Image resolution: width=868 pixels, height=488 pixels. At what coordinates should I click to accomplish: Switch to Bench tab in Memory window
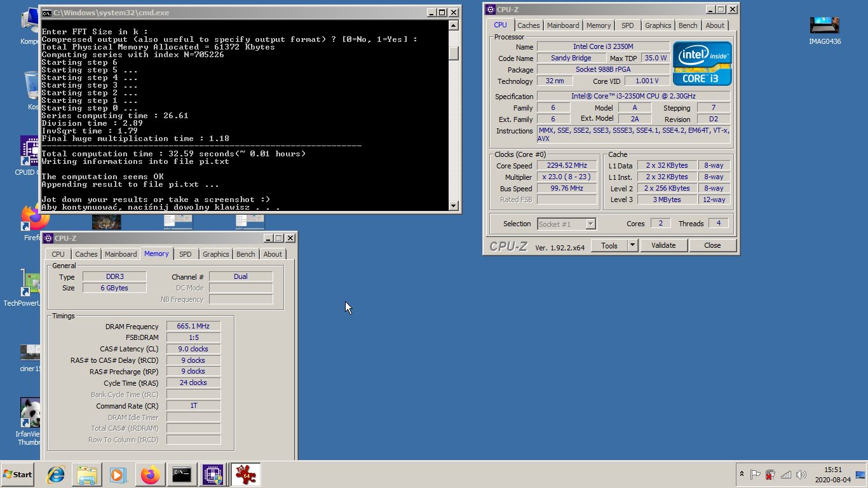(x=245, y=254)
